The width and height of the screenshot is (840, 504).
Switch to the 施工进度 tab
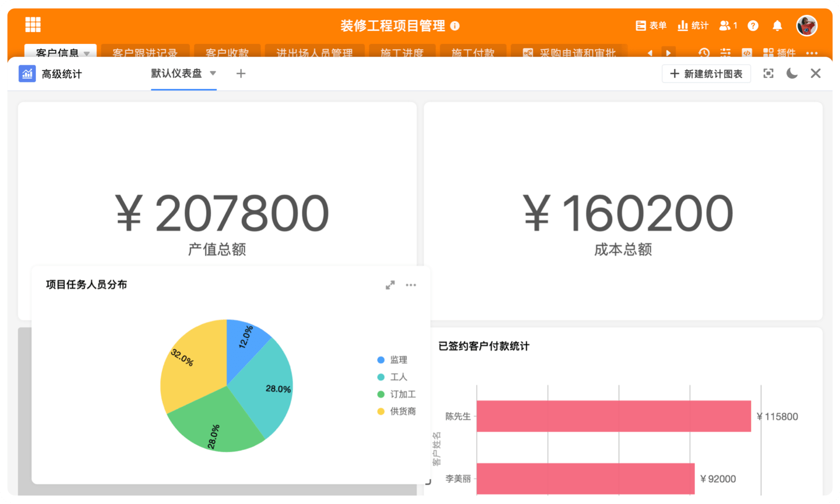tap(402, 52)
